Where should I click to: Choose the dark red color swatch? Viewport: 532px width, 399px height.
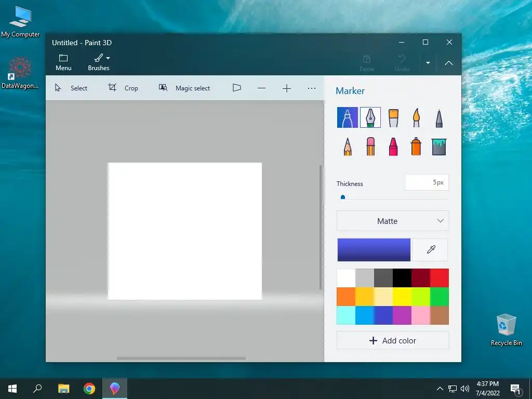[x=421, y=278]
